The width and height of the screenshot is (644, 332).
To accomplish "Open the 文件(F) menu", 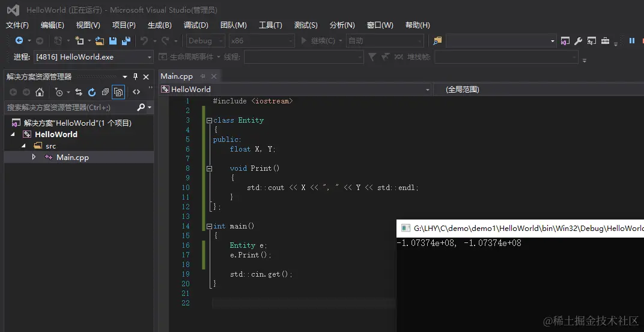I will click(x=17, y=25).
